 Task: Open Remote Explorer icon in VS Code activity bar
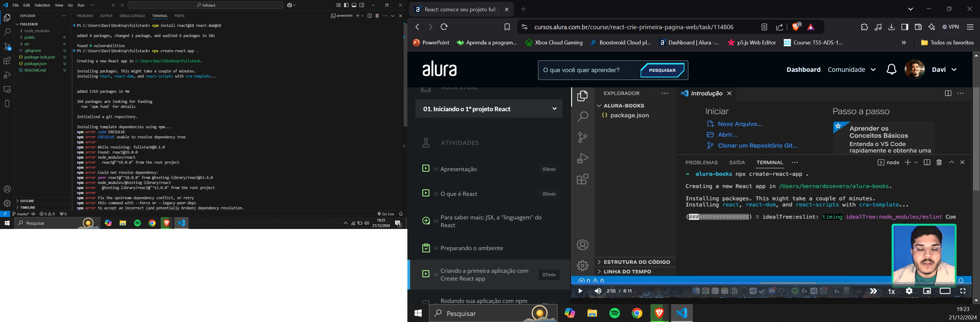[7, 89]
